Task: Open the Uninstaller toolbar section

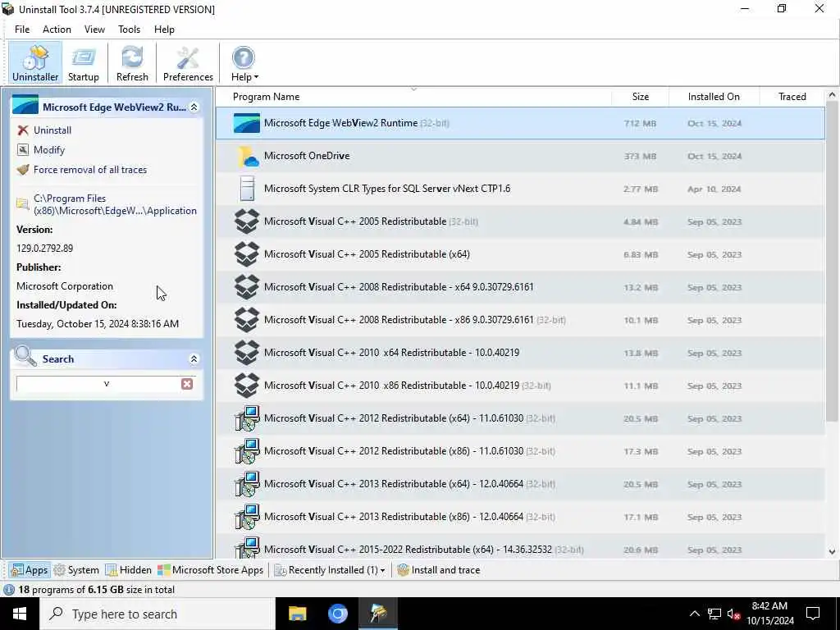Action: pos(35,63)
